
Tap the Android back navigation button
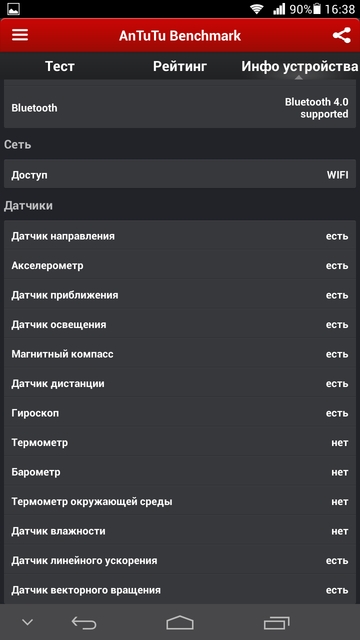click(x=84, y=622)
